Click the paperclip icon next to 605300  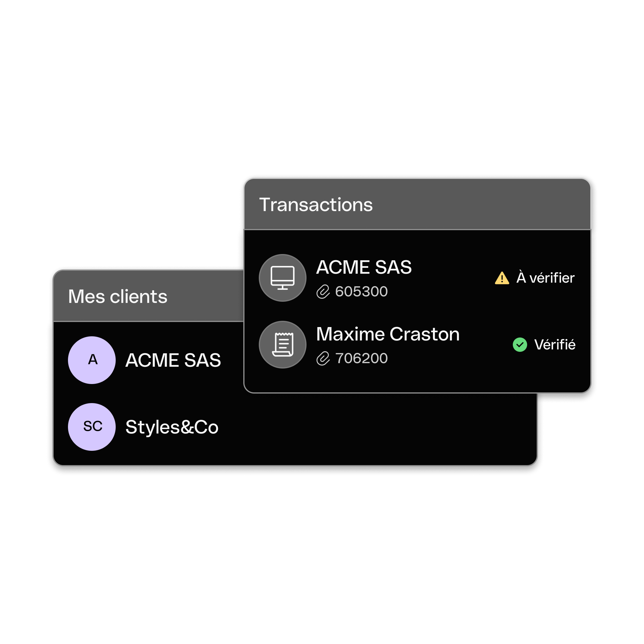323,291
